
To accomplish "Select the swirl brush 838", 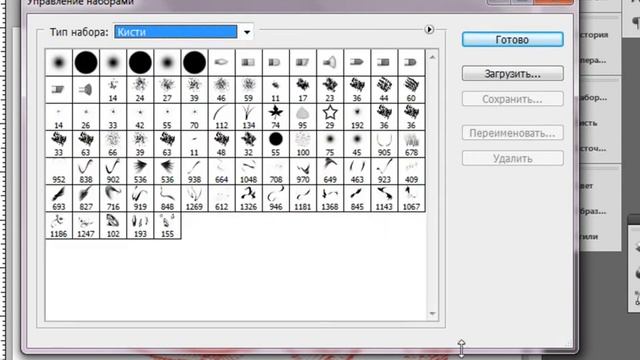I will tap(86, 171).
